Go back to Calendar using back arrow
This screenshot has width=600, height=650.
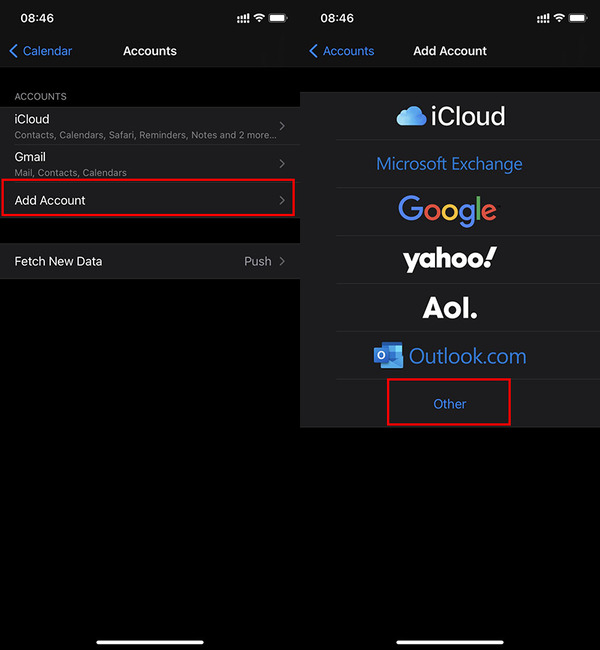(40, 51)
